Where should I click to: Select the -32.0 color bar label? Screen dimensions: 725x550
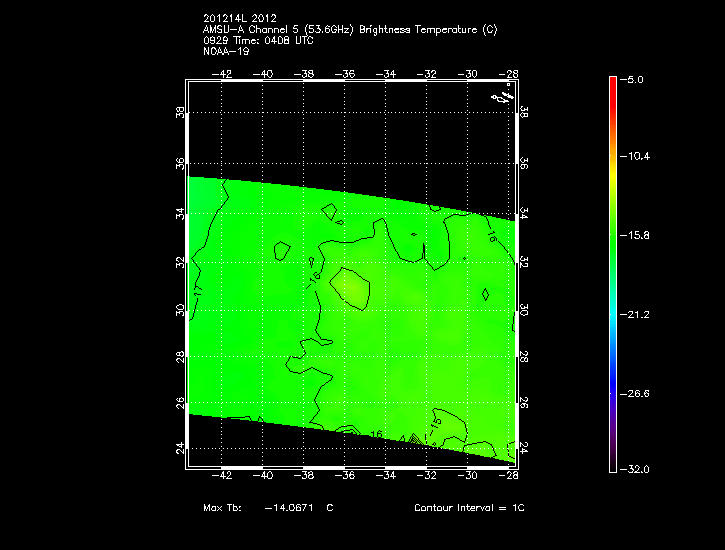(x=636, y=468)
